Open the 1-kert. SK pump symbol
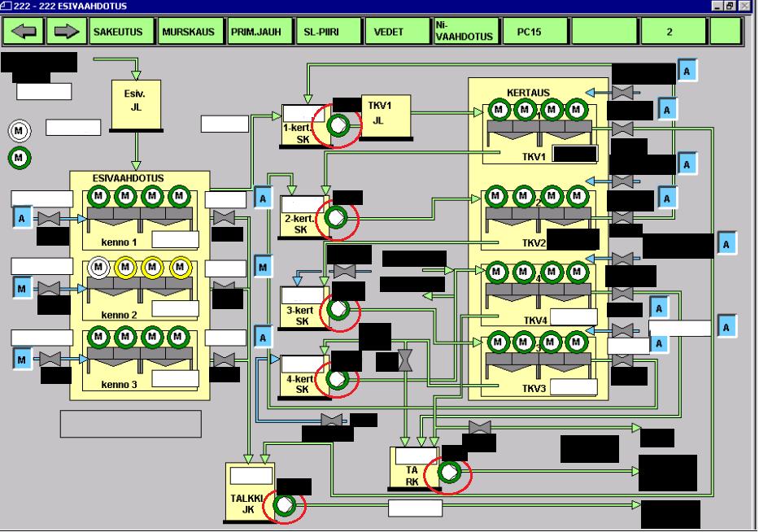Image resolution: width=759 pixels, height=532 pixels. click(338, 126)
